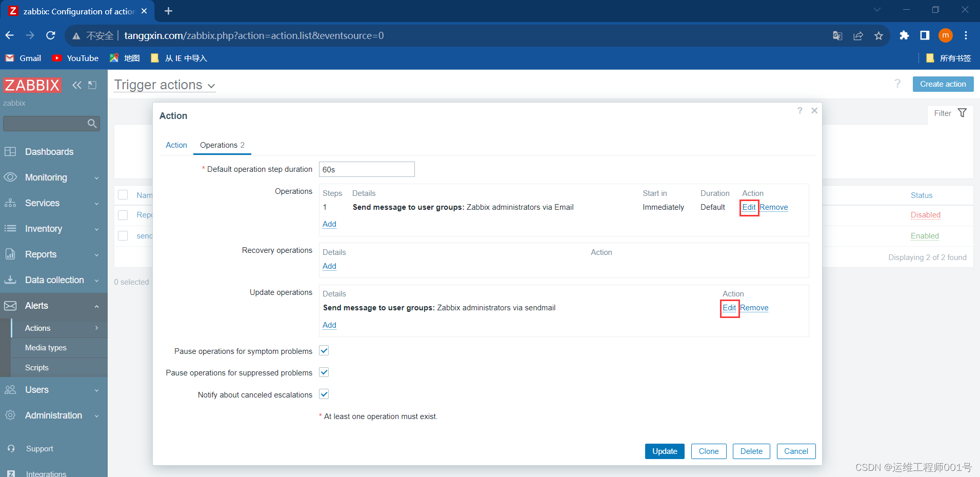Click the page help question mark icon

pos(897,84)
